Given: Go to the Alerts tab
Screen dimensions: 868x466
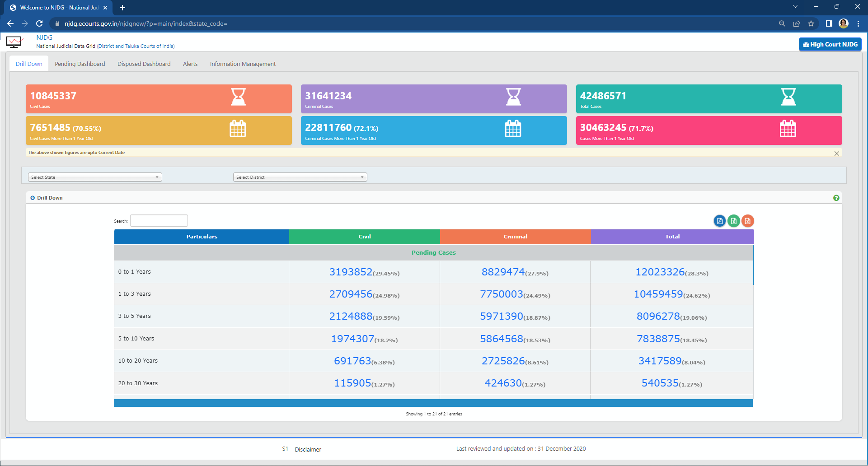Looking at the screenshot, I should tap(190, 64).
